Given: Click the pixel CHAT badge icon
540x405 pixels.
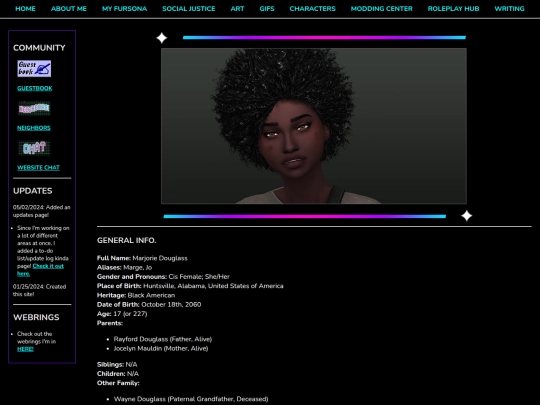Looking at the screenshot, I should click(x=34, y=148).
